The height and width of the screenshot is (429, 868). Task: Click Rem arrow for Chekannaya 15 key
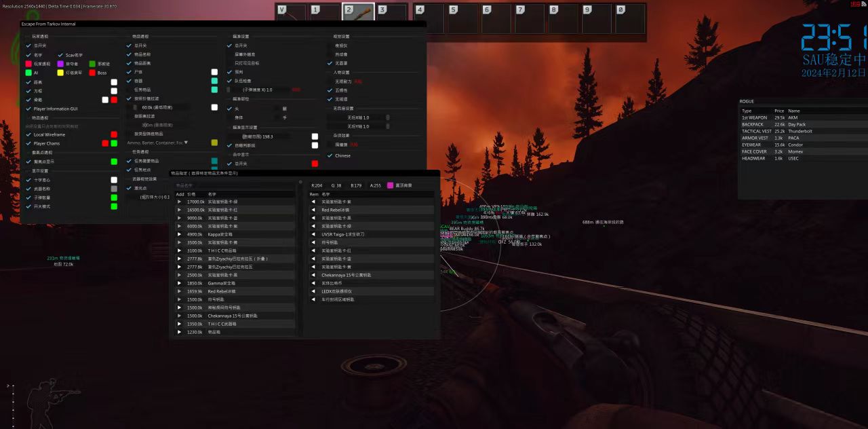(x=313, y=275)
